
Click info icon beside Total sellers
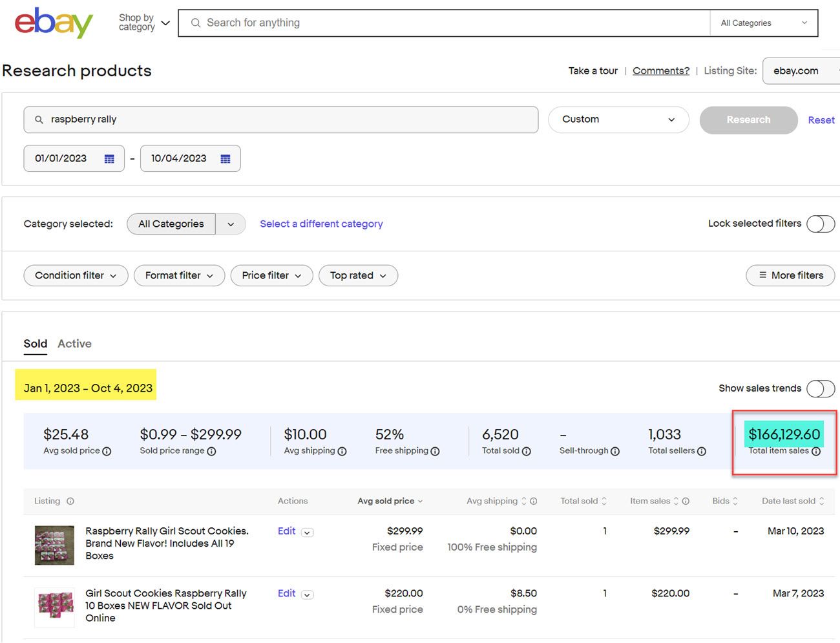tap(702, 451)
